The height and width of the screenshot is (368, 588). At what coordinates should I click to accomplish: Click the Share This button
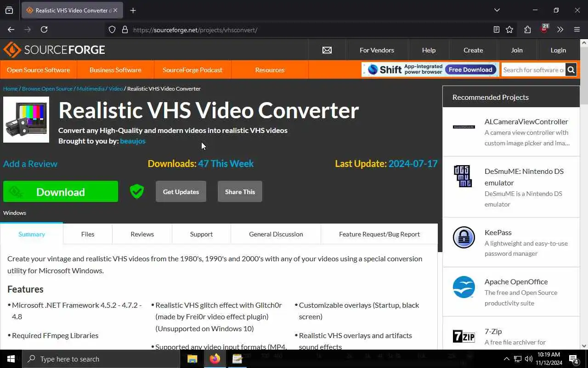(x=240, y=191)
